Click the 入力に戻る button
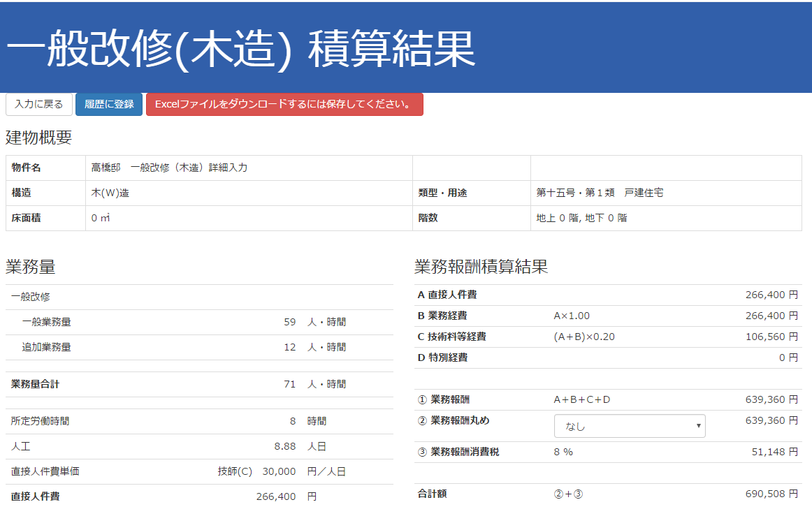The height and width of the screenshot is (523, 812). (39, 104)
